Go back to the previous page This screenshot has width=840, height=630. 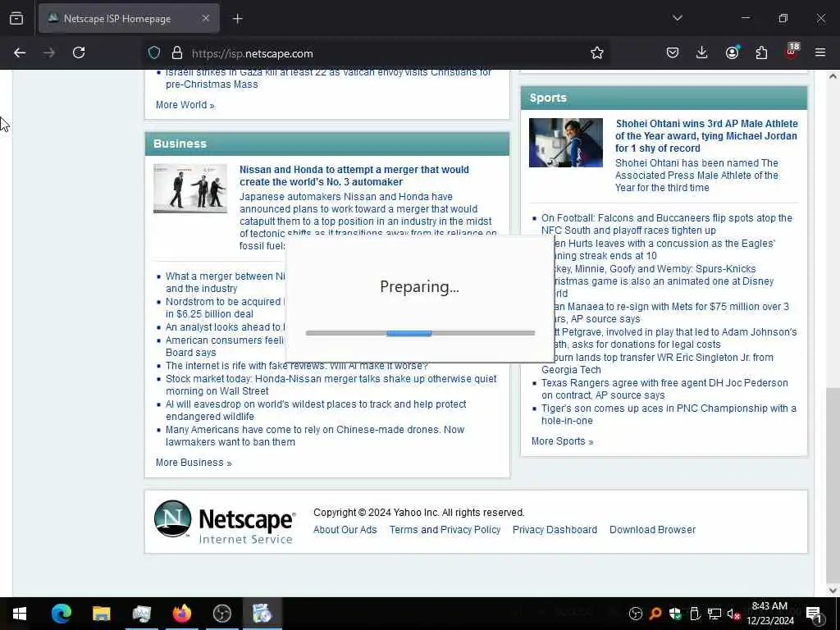click(x=20, y=52)
